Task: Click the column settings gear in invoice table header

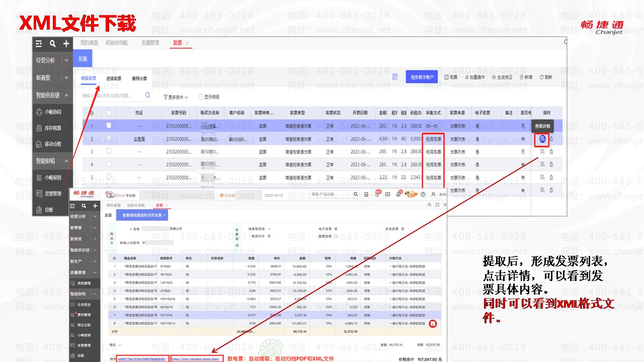Action: tap(92, 113)
